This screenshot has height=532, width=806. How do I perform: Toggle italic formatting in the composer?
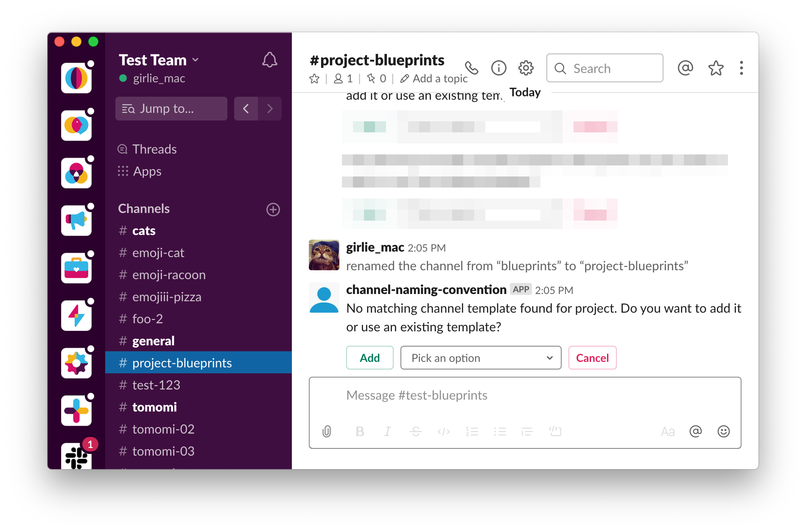(x=387, y=431)
